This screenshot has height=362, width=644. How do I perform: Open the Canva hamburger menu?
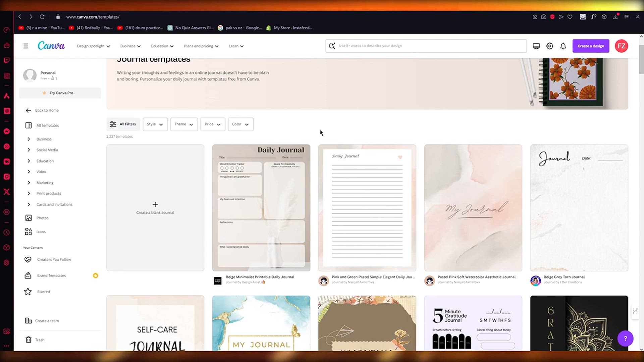(x=26, y=46)
